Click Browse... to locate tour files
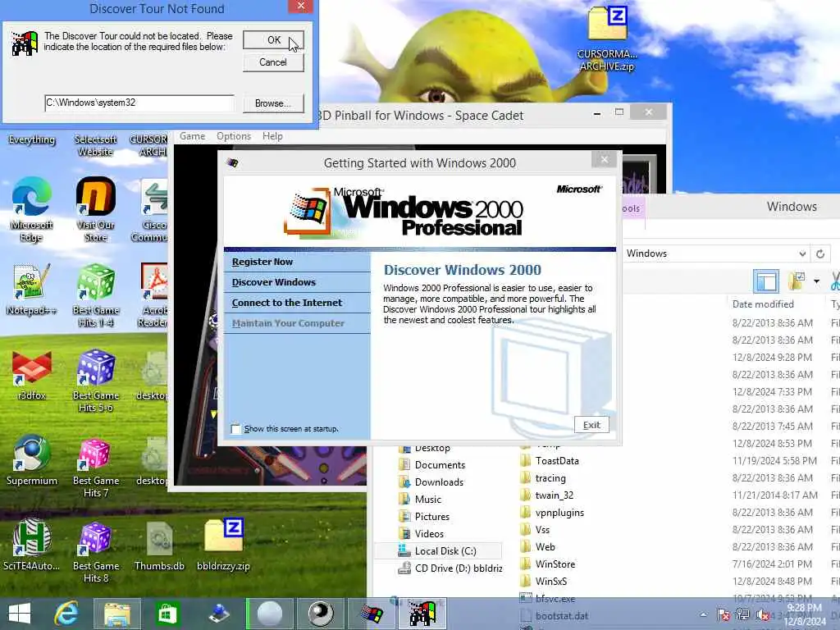Screen dimensions: 840x630 [x=273, y=103]
